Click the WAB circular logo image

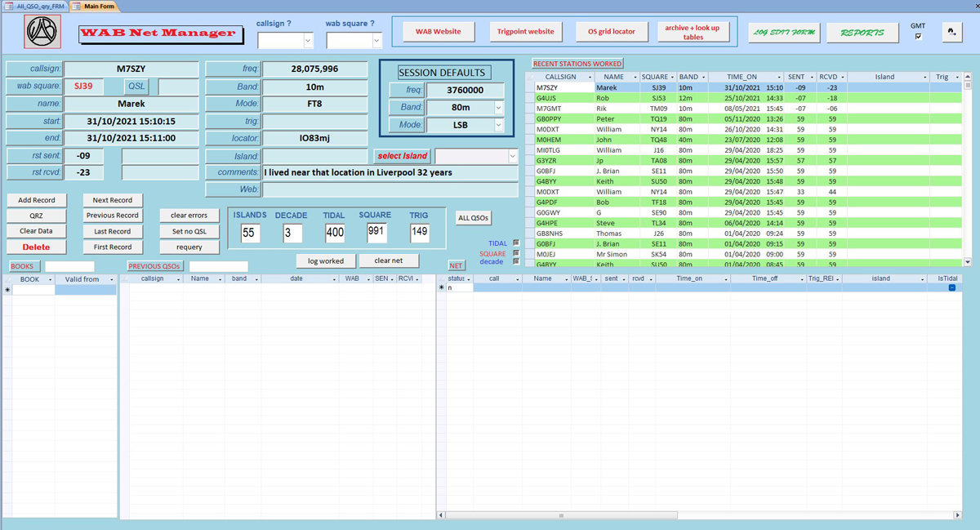pos(42,32)
